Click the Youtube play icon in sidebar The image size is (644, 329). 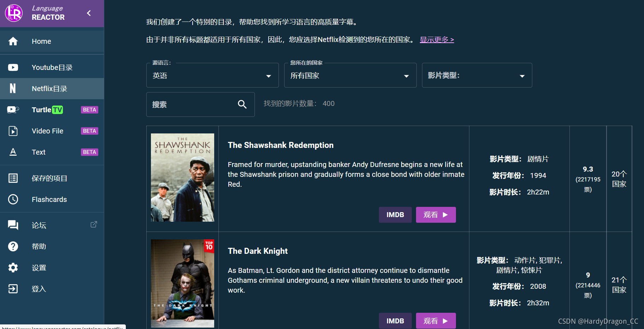point(13,67)
